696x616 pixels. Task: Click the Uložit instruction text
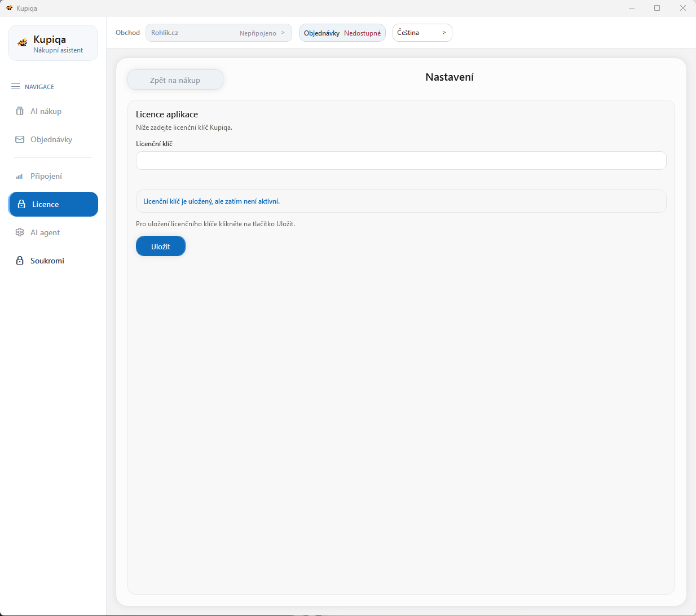(215, 224)
